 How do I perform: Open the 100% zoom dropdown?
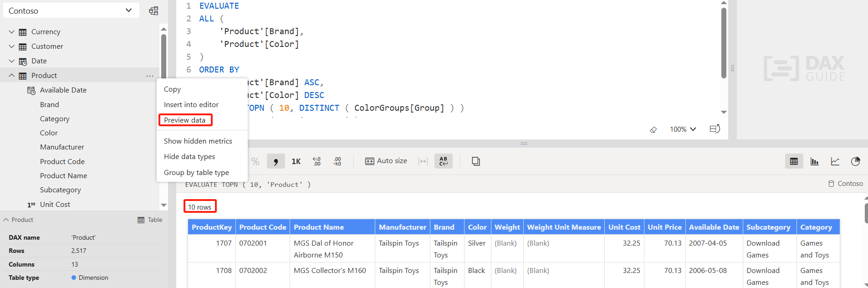(x=683, y=129)
